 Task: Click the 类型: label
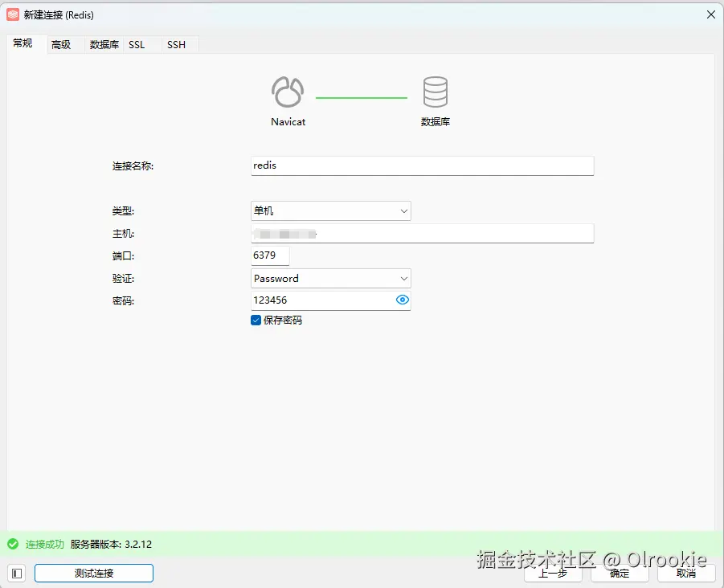coord(123,211)
